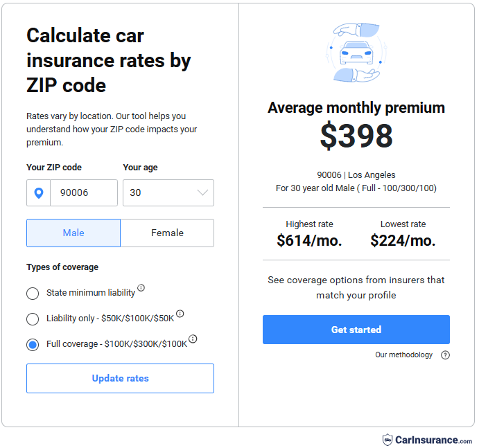479x448 pixels.
Task: Select State minimum liability radio button
Action: pyautogui.click(x=33, y=294)
